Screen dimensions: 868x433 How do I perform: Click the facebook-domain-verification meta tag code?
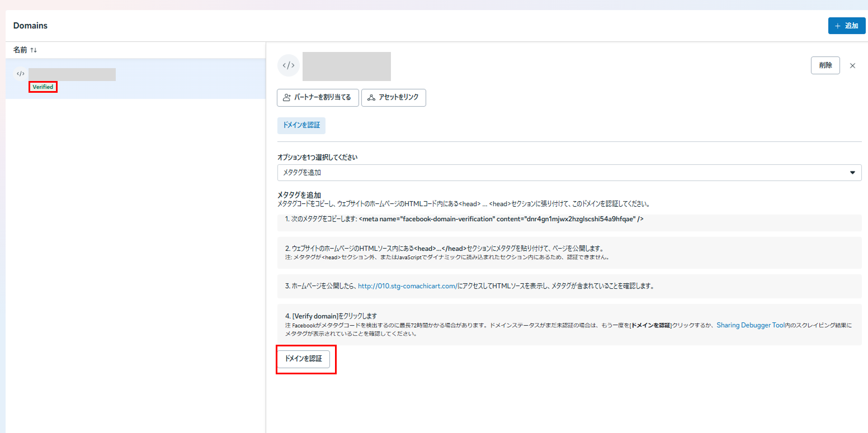coord(501,219)
